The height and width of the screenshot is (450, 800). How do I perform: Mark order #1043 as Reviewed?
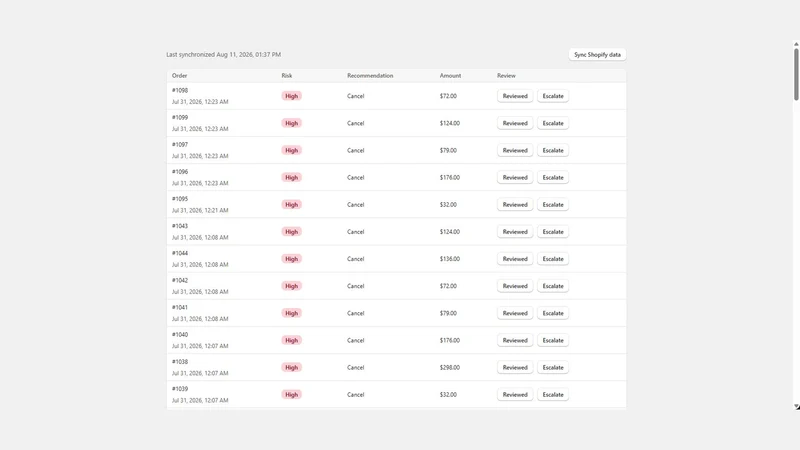point(515,232)
